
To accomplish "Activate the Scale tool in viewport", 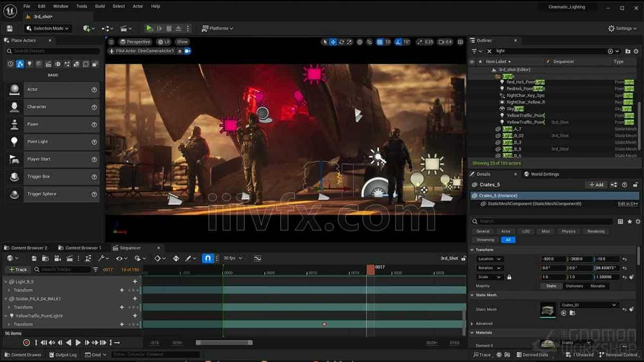I will pyautogui.click(x=350, y=42).
